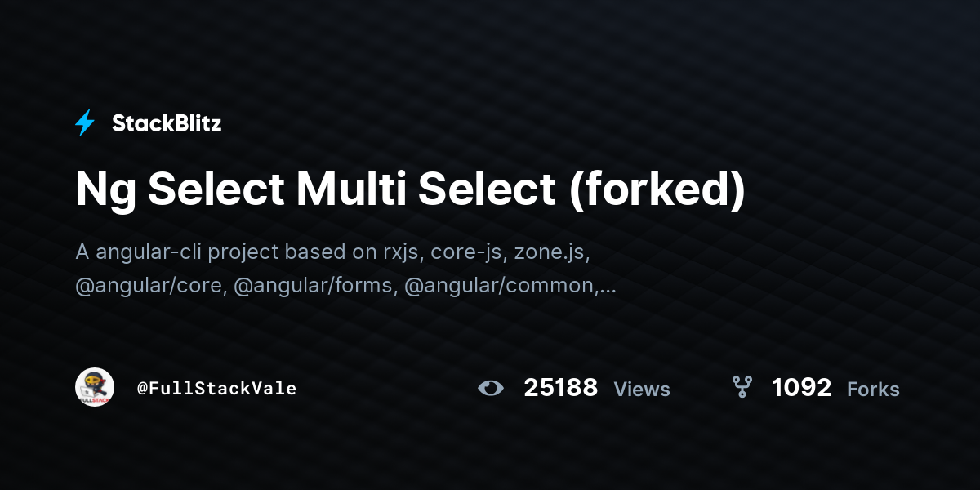980x490 pixels.
Task: Click the "Views" label
Action: (x=642, y=390)
